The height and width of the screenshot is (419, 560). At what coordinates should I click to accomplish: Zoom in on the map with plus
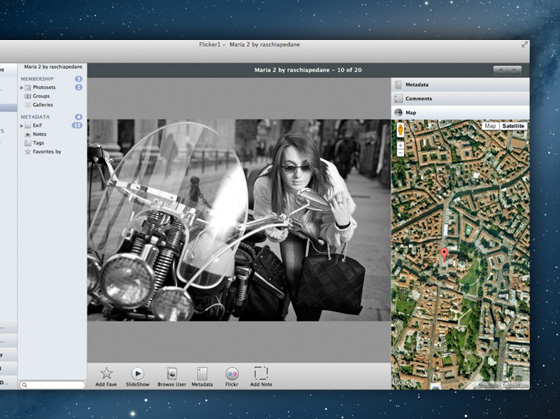[400, 145]
